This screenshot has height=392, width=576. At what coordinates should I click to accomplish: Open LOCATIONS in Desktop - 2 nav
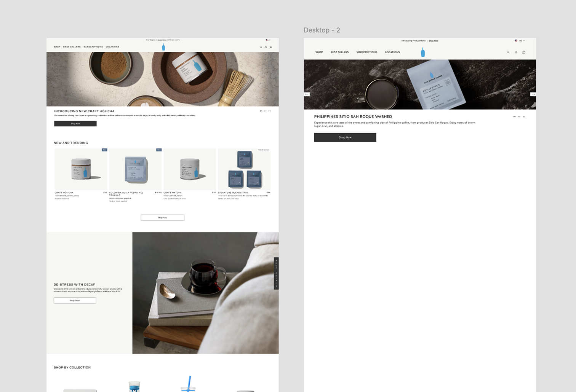pyautogui.click(x=392, y=52)
